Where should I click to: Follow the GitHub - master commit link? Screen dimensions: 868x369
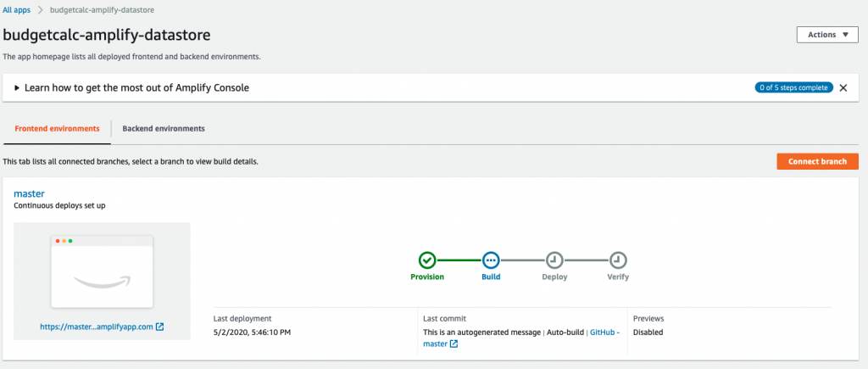(604, 333)
